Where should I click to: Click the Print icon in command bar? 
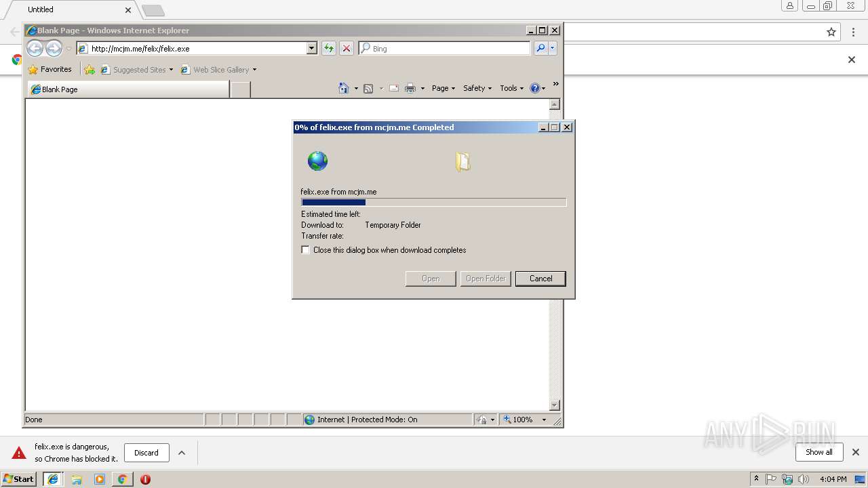pyautogui.click(x=410, y=88)
